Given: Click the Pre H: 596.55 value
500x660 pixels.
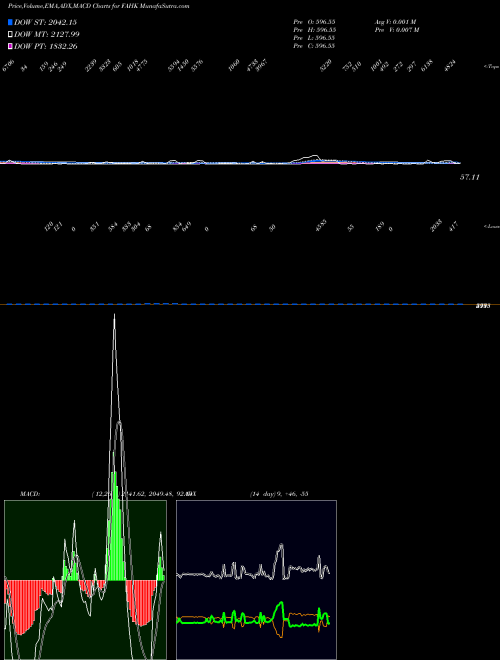Looking at the screenshot, I should (314, 29).
